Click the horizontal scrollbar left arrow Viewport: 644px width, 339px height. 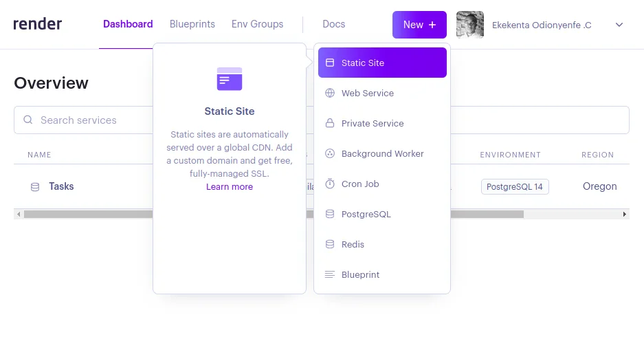pos(19,214)
